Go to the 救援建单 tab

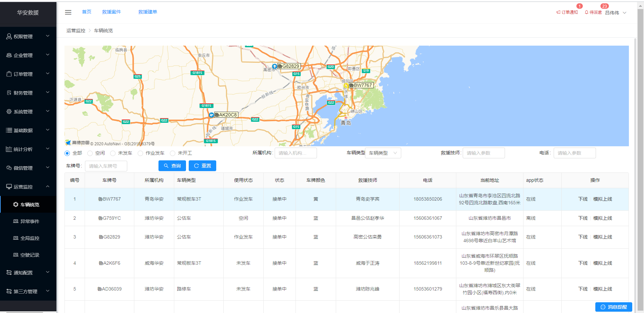tap(148, 12)
